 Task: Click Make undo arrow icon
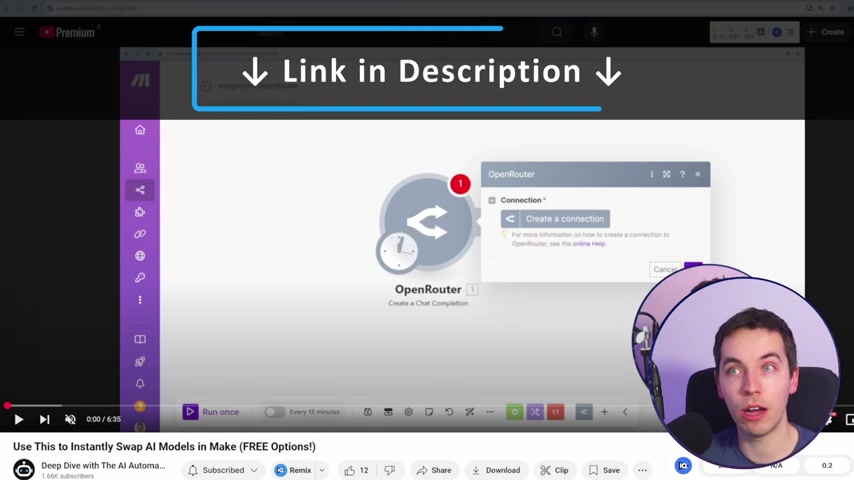[449, 412]
